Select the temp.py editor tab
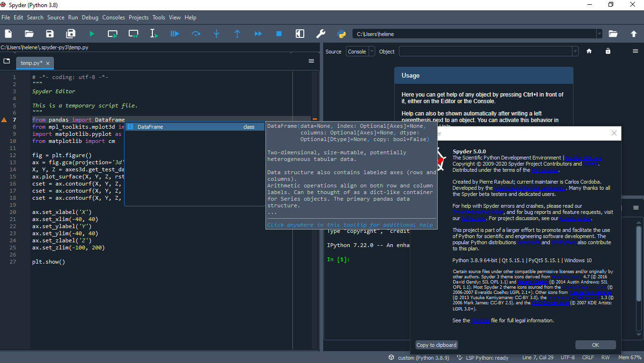Viewport: 644px width, 363px height. 31,62
